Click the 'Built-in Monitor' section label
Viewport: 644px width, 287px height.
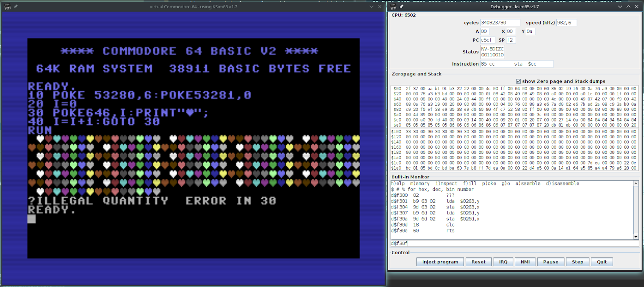tap(410, 177)
